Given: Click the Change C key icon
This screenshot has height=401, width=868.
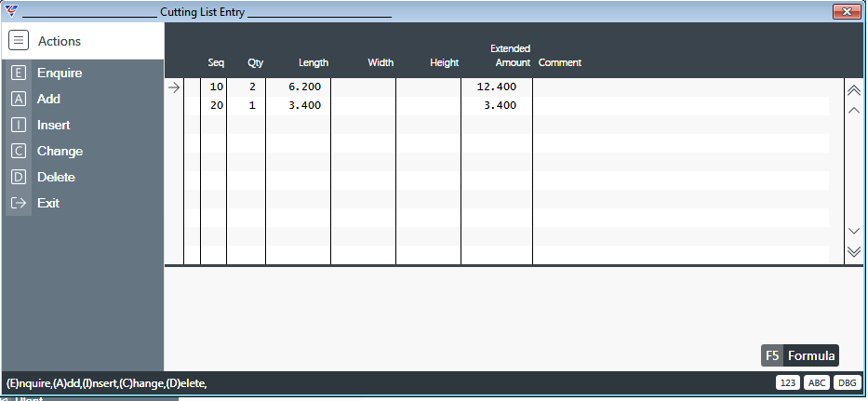Looking at the screenshot, I should coord(19,151).
